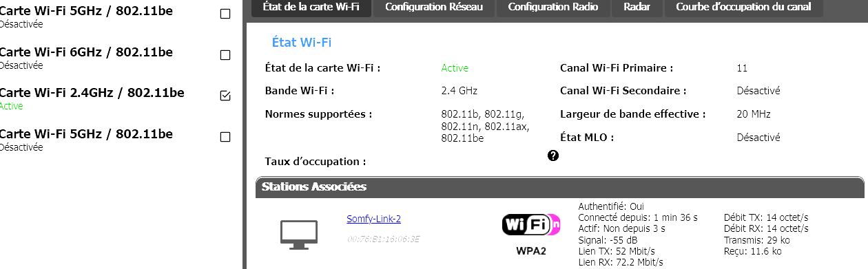Select the Radar tab

click(x=637, y=8)
